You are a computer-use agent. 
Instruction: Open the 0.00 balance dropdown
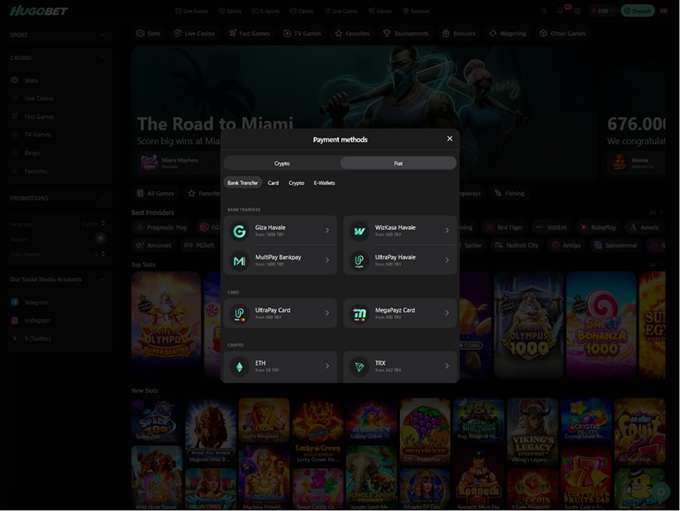603,11
